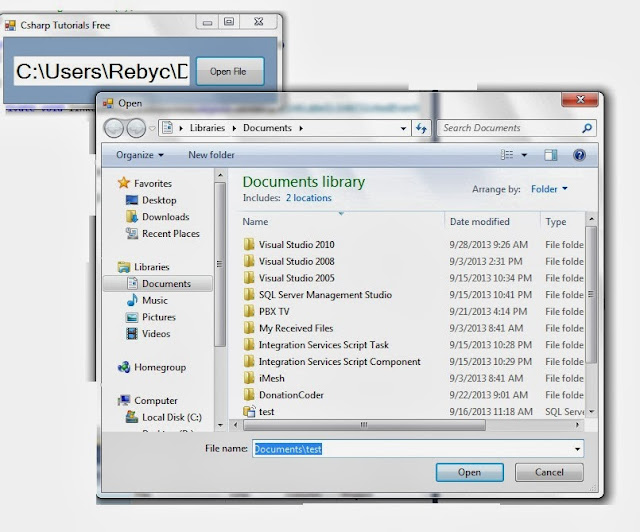The image size is (640, 532).
Task: Click the Libraries breadcrumb in address bar
Action: (207, 128)
